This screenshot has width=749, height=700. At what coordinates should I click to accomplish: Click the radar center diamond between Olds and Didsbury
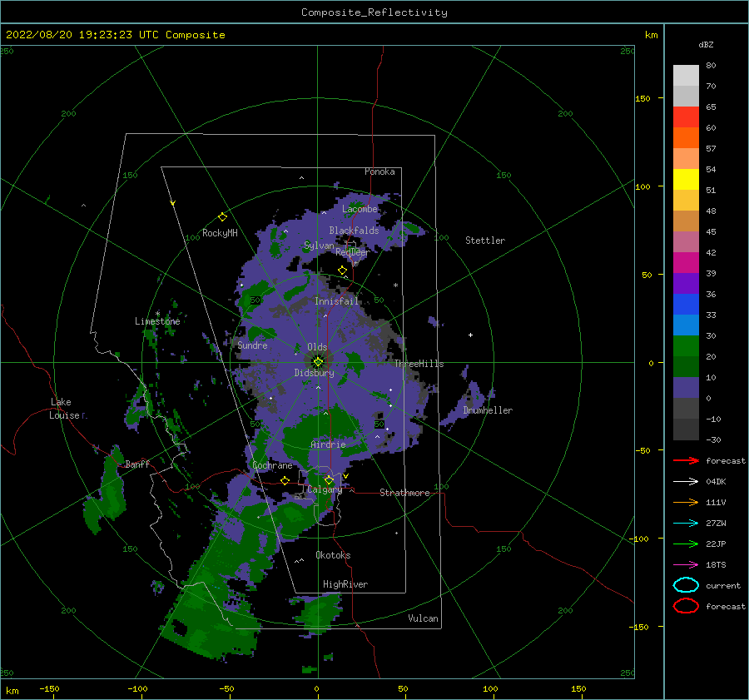click(x=318, y=362)
